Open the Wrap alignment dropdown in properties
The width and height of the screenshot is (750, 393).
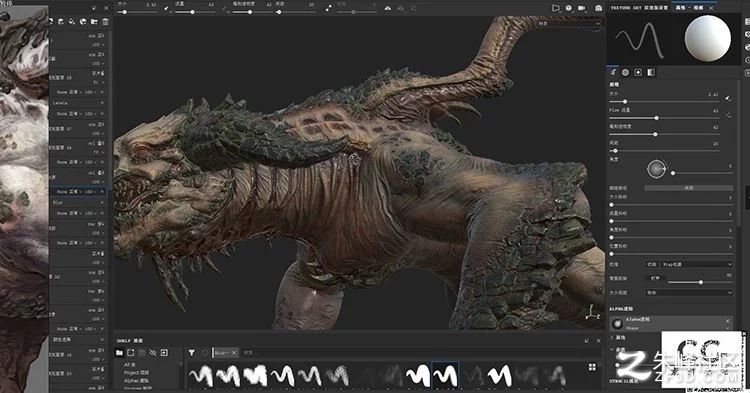tap(689, 264)
